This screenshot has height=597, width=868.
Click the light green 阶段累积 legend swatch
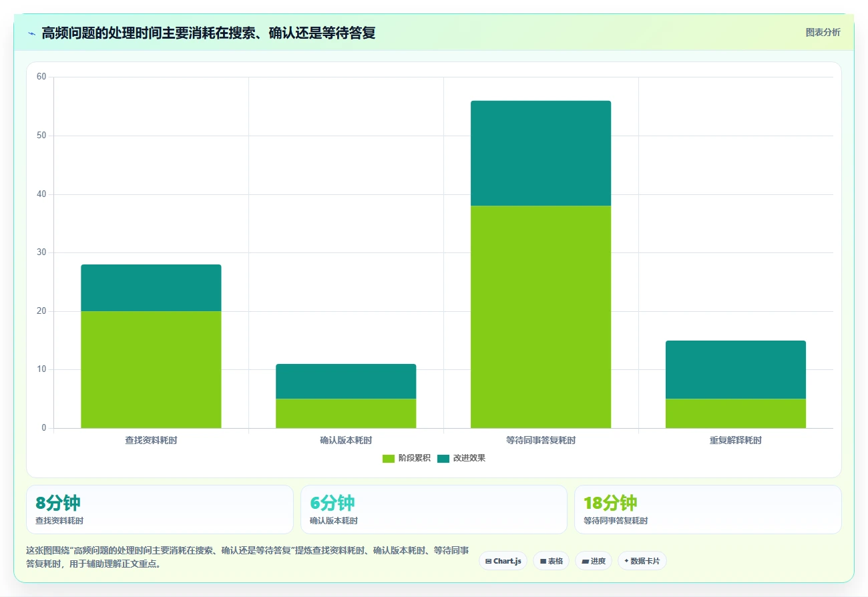(x=389, y=458)
